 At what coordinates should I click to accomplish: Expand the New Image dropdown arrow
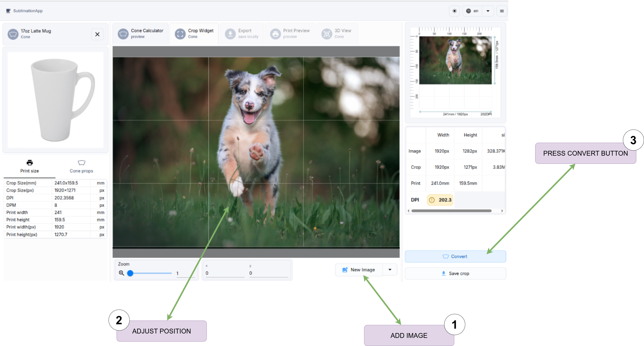pyautogui.click(x=390, y=269)
